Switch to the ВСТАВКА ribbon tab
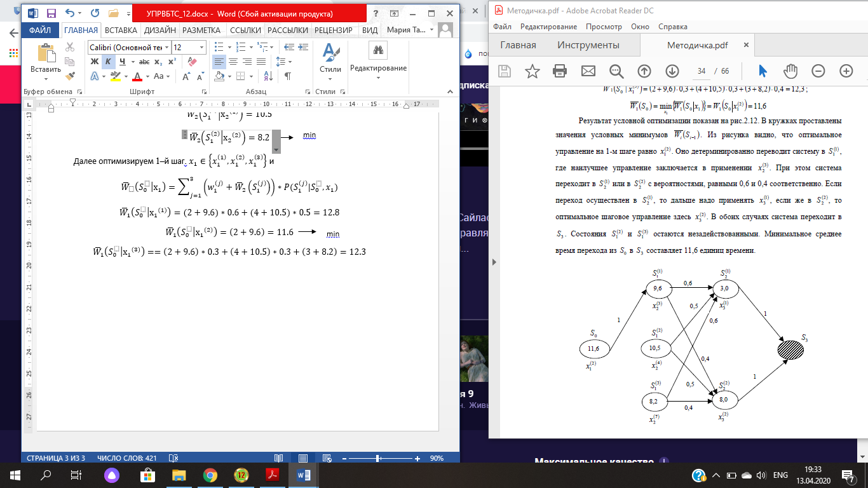The width and height of the screenshot is (868, 488). (x=121, y=30)
